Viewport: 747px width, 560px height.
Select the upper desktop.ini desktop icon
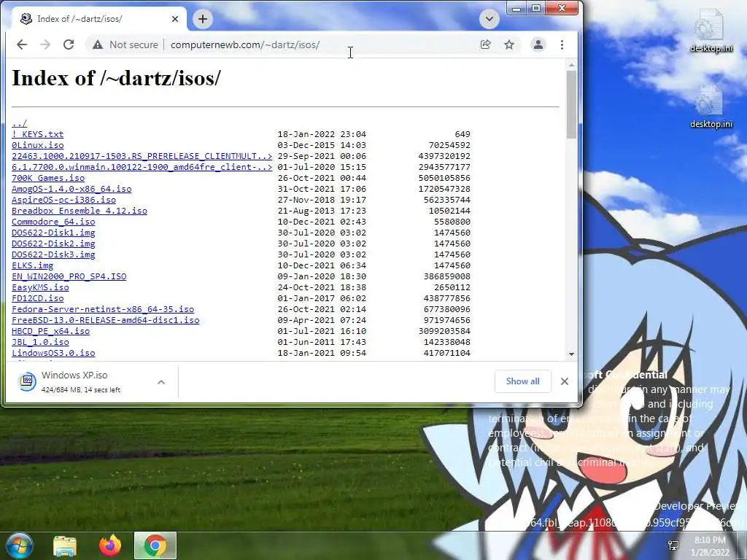pos(711,31)
